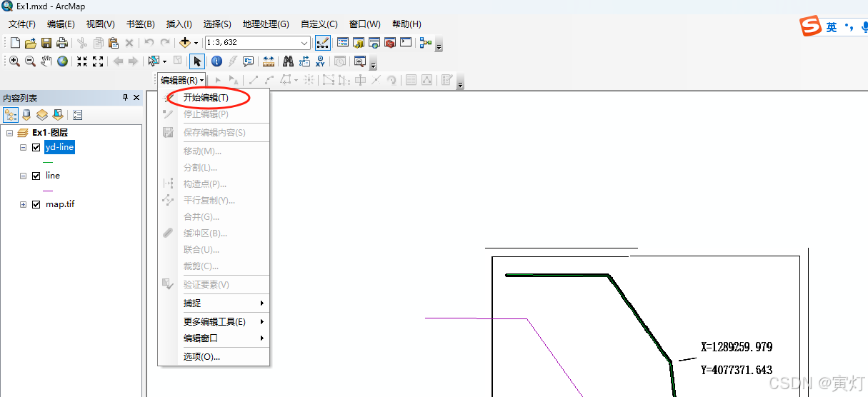This screenshot has width=868, height=397.
Task: Print the current map
Action: click(62, 43)
